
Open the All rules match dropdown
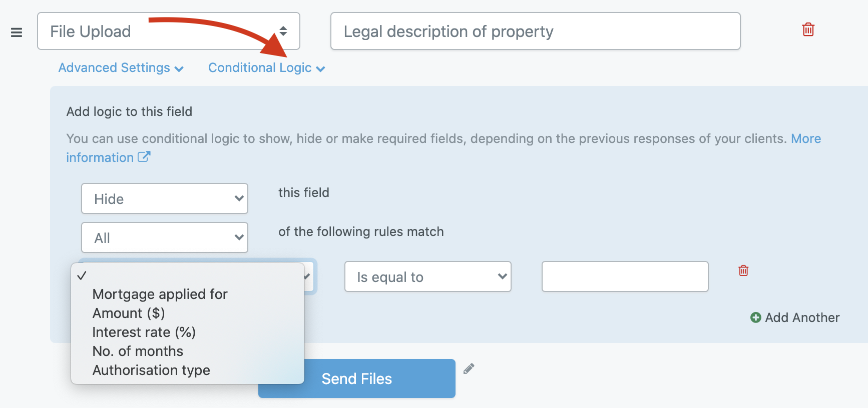165,237
